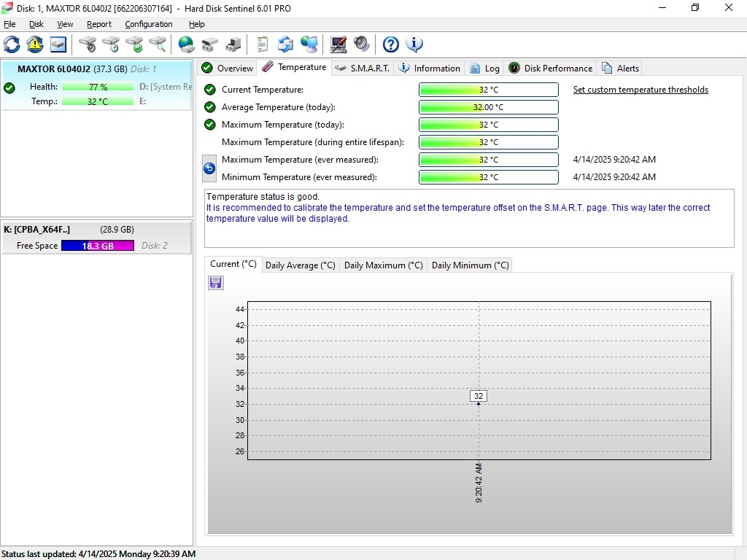Click the Minimum Temperature (ever measured) value bar
Viewport: 747px width, 560px height.
[488, 177]
